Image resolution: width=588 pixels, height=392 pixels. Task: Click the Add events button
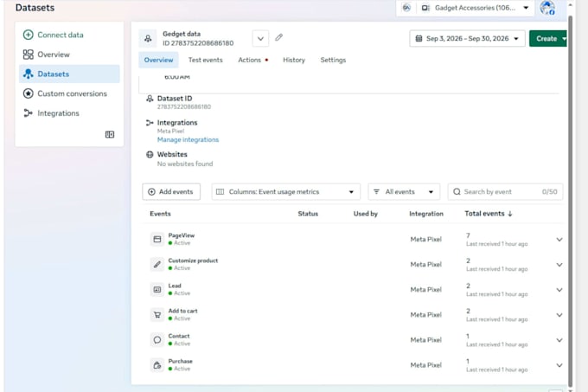[x=171, y=192]
